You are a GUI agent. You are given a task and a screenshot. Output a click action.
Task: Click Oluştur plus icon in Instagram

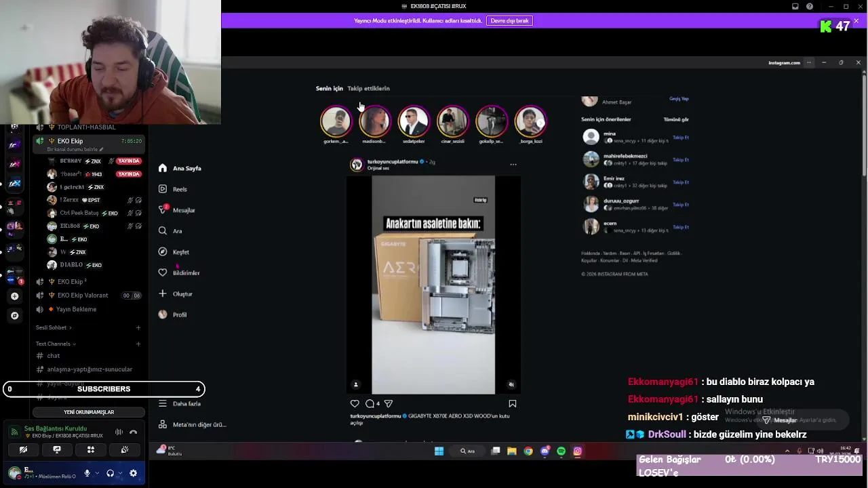(x=163, y=293)
